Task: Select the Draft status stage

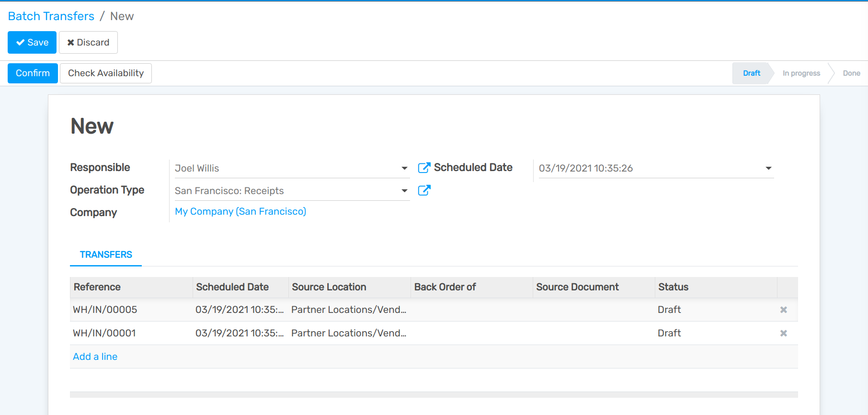Action: [x=752, y=73]
